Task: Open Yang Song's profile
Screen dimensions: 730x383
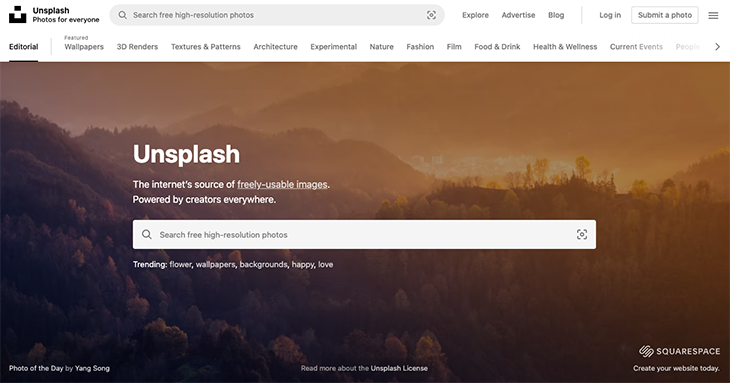Action: pos(92,368)
